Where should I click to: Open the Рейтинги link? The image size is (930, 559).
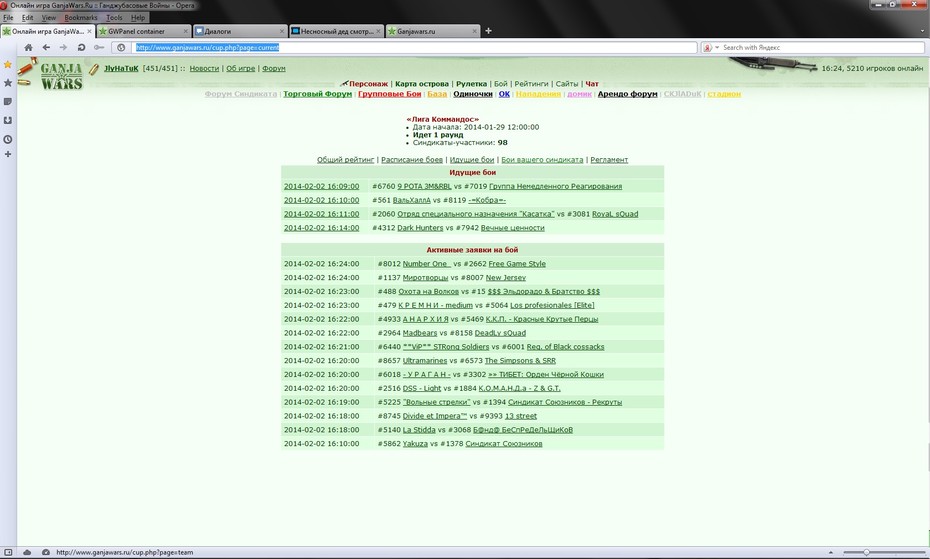click(531, 84)
